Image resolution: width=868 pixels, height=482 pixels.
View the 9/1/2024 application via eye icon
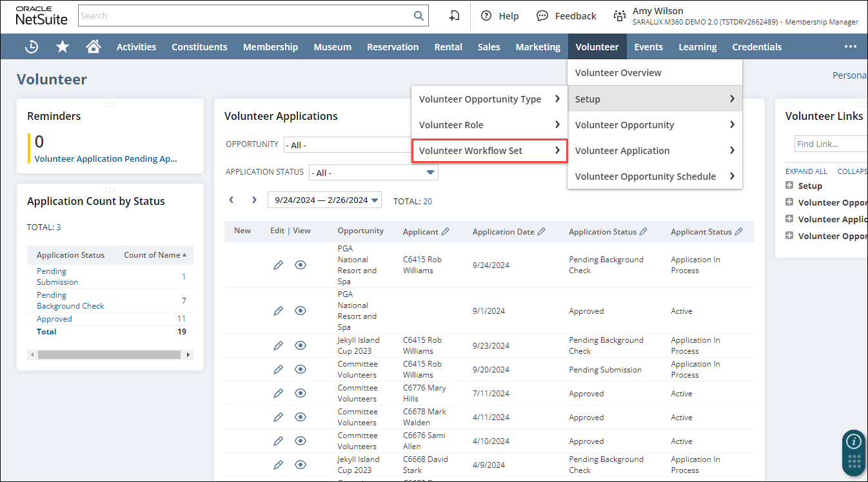pyautogui.click(x=300, y=311)
